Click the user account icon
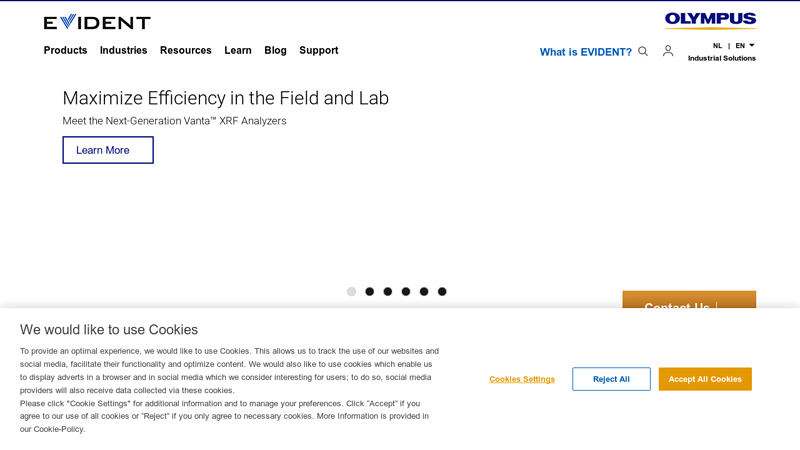 click(x=668, y=51)
